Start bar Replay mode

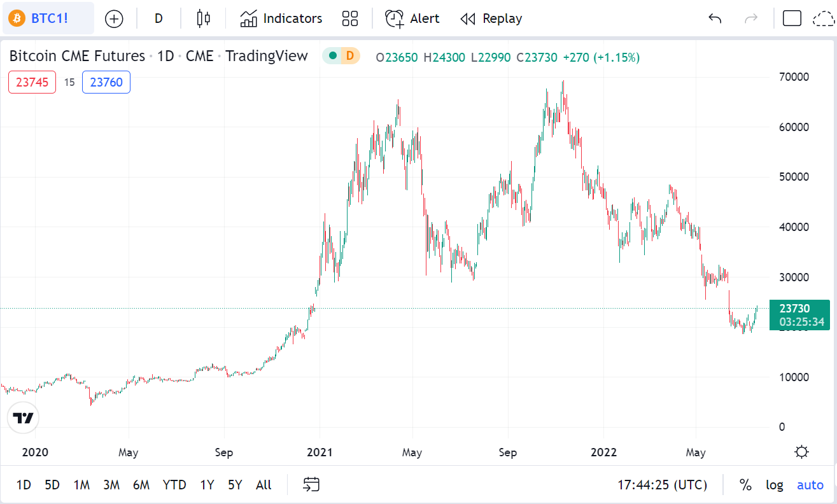click(491, 18)
